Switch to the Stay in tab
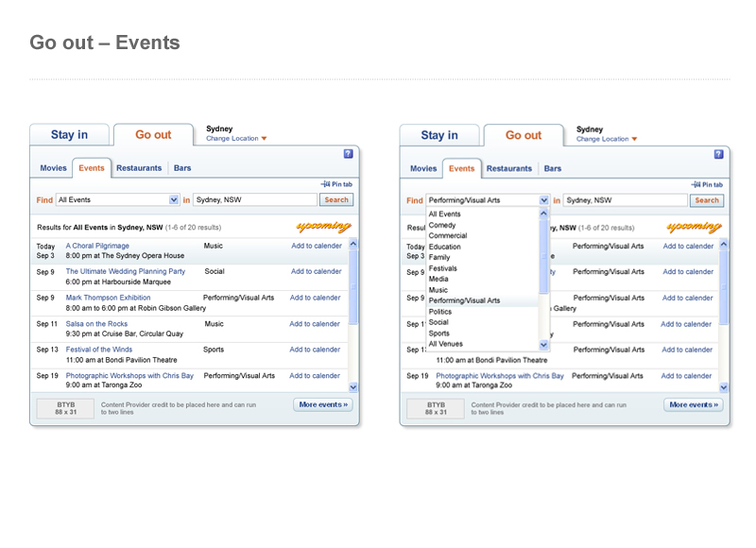The image size is (756, 548). [x=69, y=134]
